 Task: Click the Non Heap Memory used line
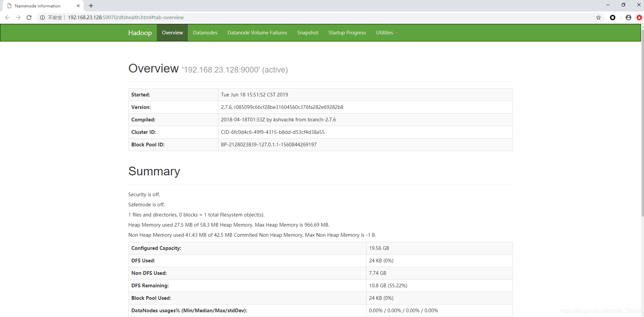point(252,235)
